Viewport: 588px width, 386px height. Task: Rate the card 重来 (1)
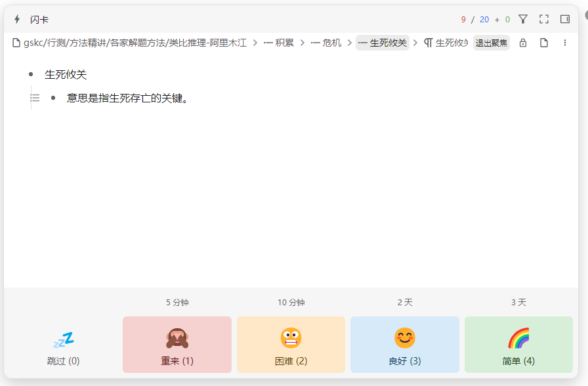coord(177,345)
